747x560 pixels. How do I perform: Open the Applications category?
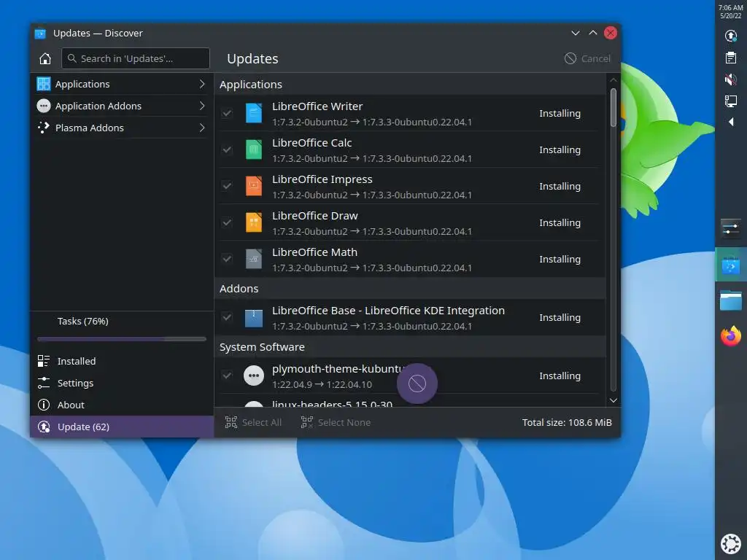pyautogui.click(x=122, y=84)
